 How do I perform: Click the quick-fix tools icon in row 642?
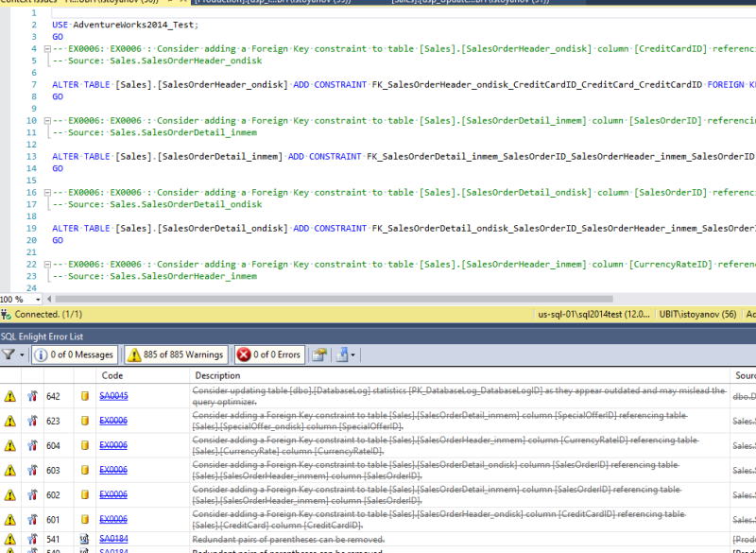coord(32,396)
